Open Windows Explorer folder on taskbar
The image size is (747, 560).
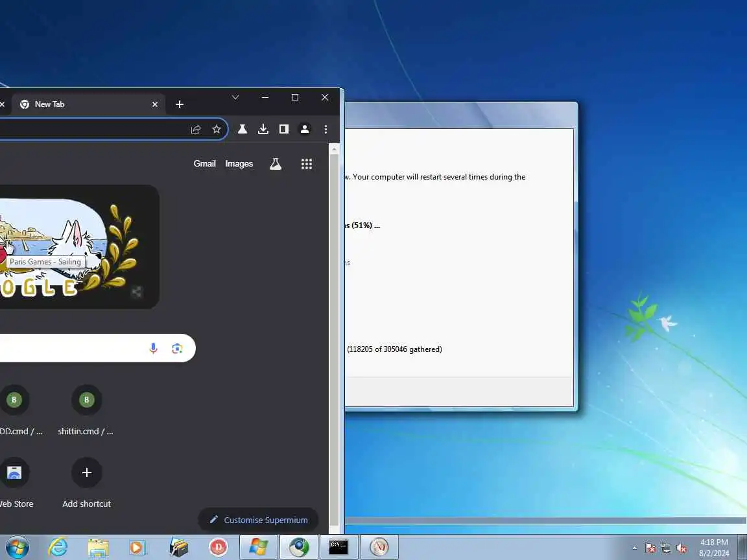pyautogui.click(x=98, y=548)
